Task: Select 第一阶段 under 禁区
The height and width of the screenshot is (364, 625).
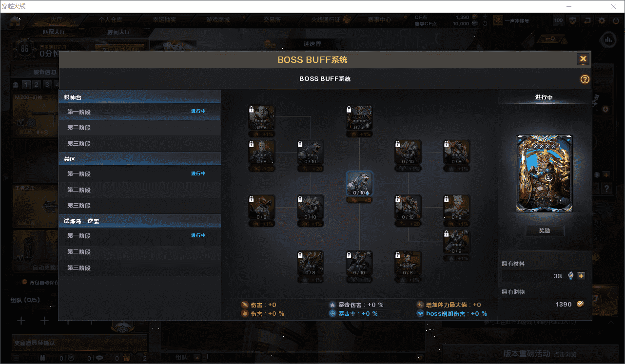Action: point(139,174)
